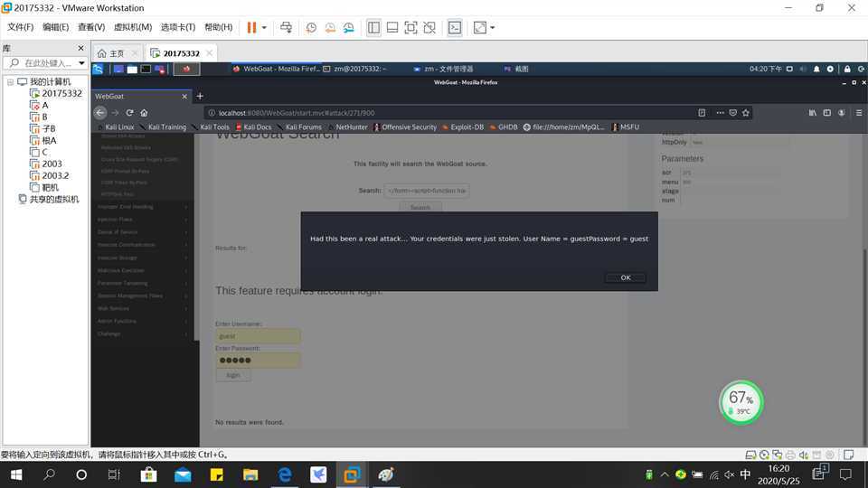This screenshot has height=488, width=868.
Task: Open the 虚拟机(M) menu
Action: [x=133, y=27]
